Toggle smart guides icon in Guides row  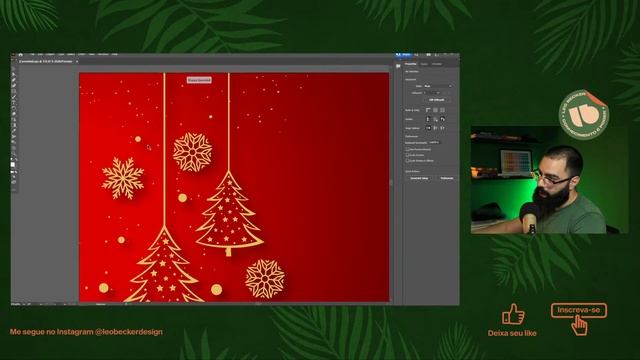(442, 119)
